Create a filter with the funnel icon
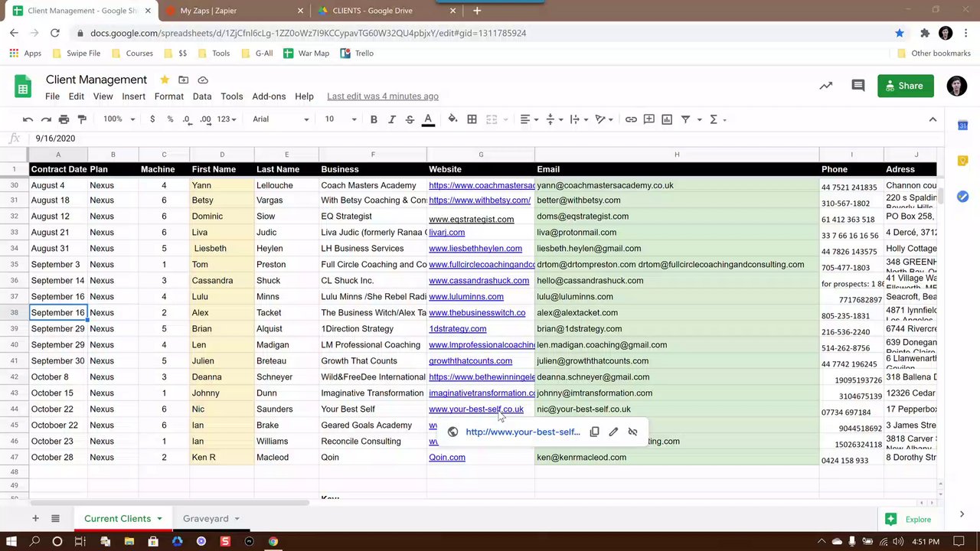The image size is (980, 551). click(x=685, y=119)
